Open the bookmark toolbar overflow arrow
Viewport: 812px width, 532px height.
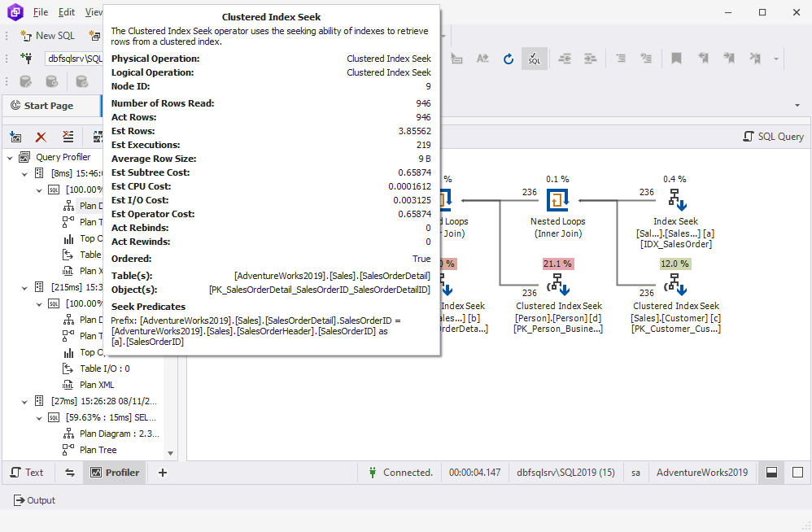pos(775,59)
